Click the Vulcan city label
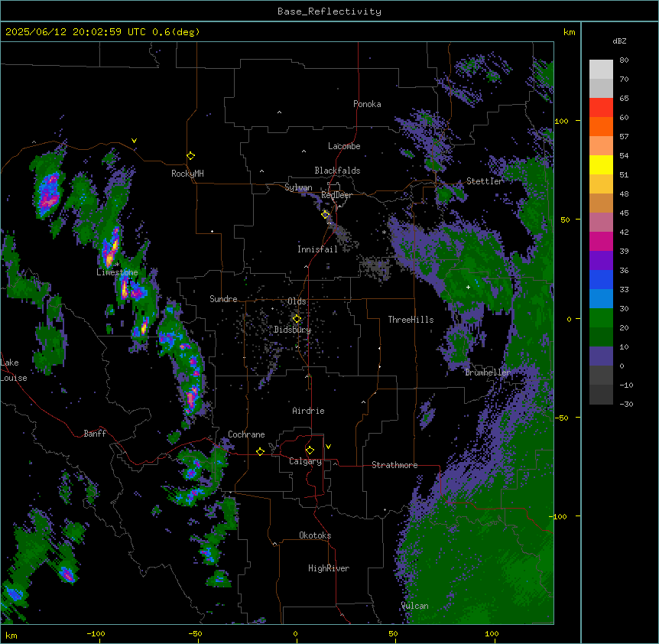 click(x=415, y=606)
